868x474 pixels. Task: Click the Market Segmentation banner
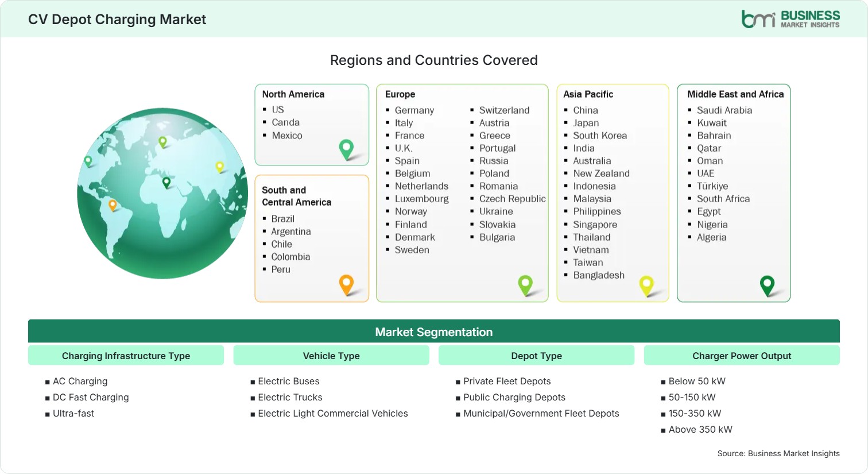pyautogui.click(x=434, y=332)
